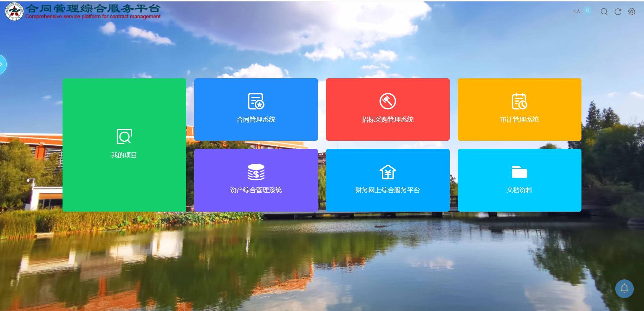Click the calendar clock icon on the yellow tile
This screenshot has height=311, width=644.
519,101
